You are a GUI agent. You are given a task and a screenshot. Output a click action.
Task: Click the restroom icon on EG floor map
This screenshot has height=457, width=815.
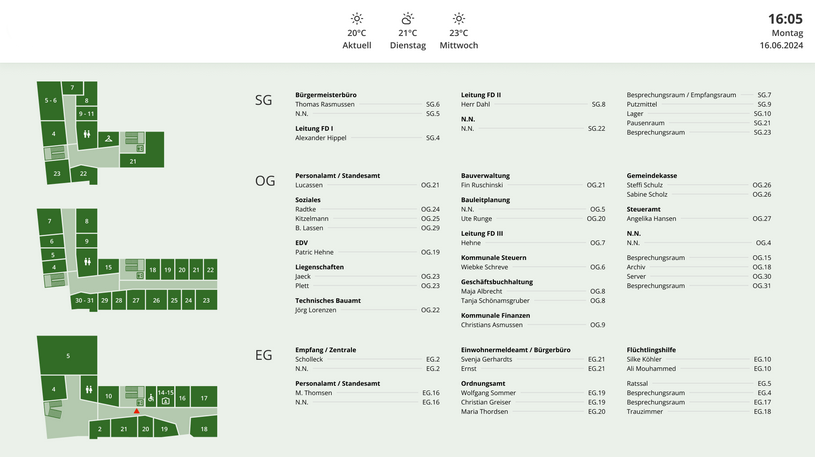pos(89,389)
